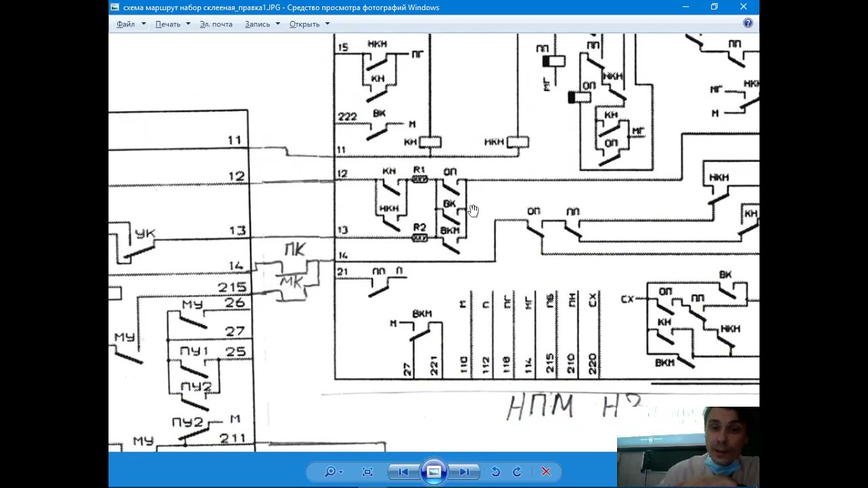Rotate image counterclockwise
868x488 pixels.
tap(496, 472)
